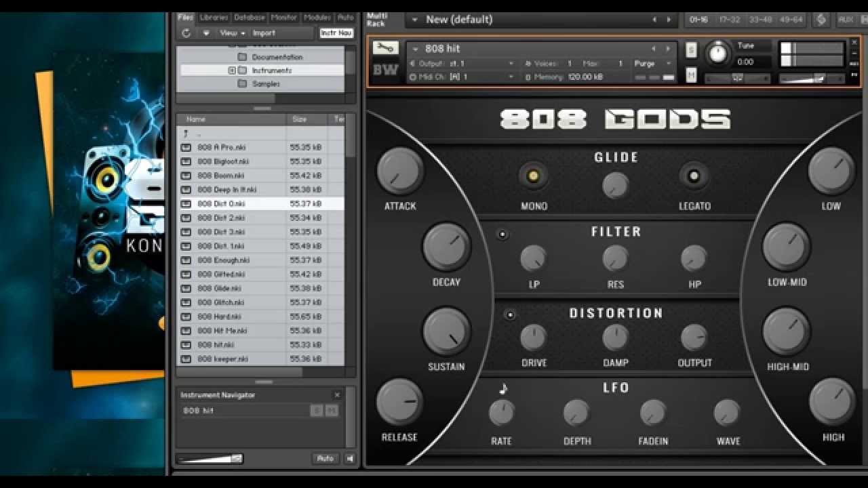Click the folder icon beside Samples
The height and width of the screenshot is (488, 868).
[x=242, y=83]
